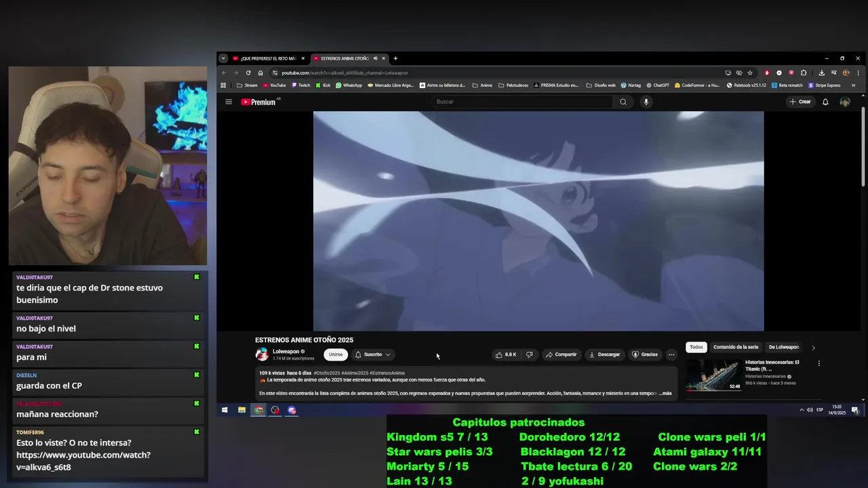Click the YouTube video player

click(x=538, y=221)
